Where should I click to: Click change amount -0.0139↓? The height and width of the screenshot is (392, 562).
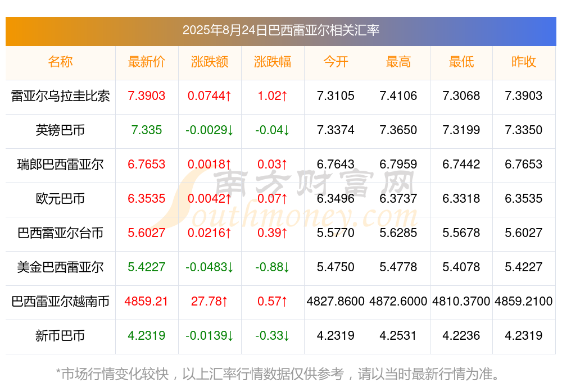(x=209, y=336)
